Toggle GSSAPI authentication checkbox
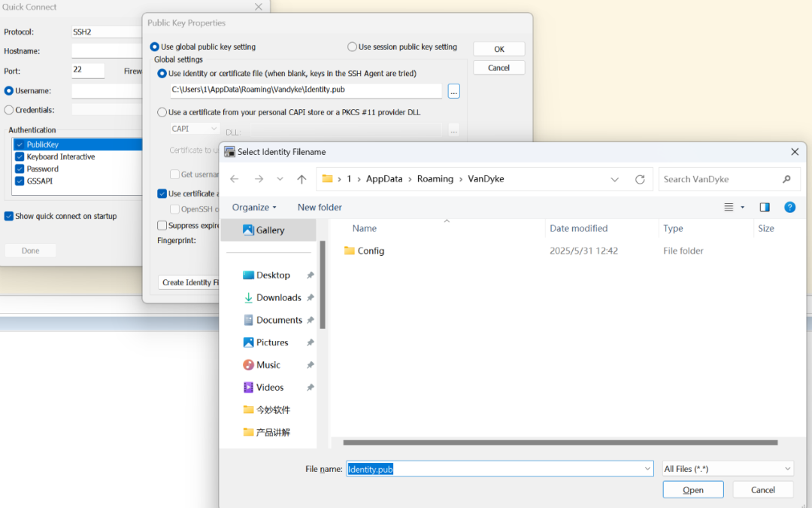 [20, 181]
